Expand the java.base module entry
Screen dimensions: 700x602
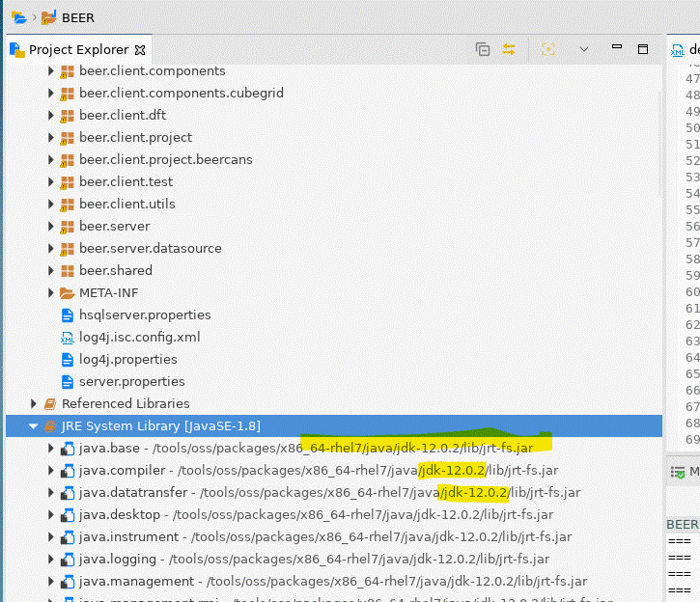(50, 449)
